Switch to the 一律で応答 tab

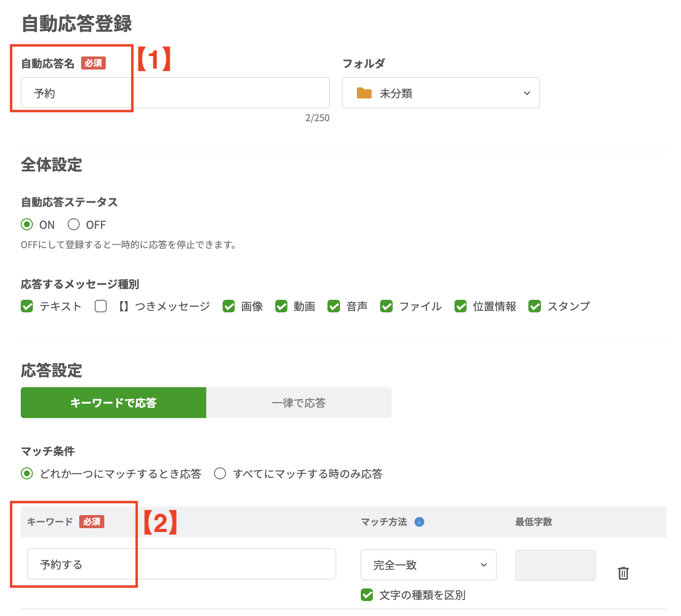(298, 402)
